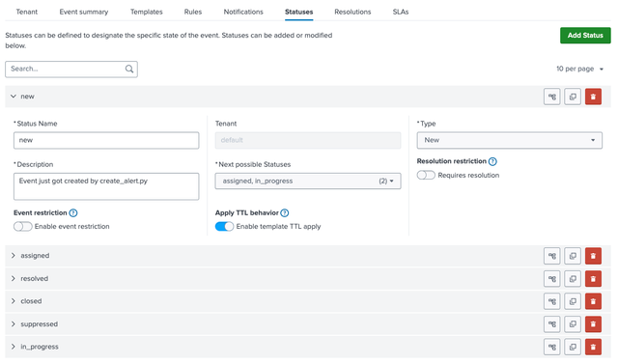Open Apply TTL behavior help tooltip
The image size is (618, 364).
point(285,212)
